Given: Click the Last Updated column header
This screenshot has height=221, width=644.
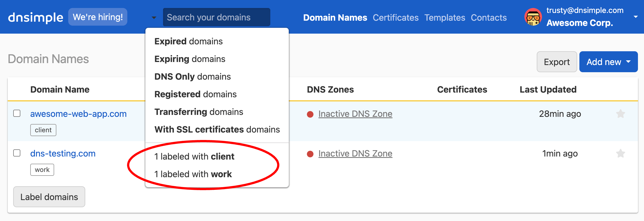Looking at the screenshot, I should coord(548,90).
